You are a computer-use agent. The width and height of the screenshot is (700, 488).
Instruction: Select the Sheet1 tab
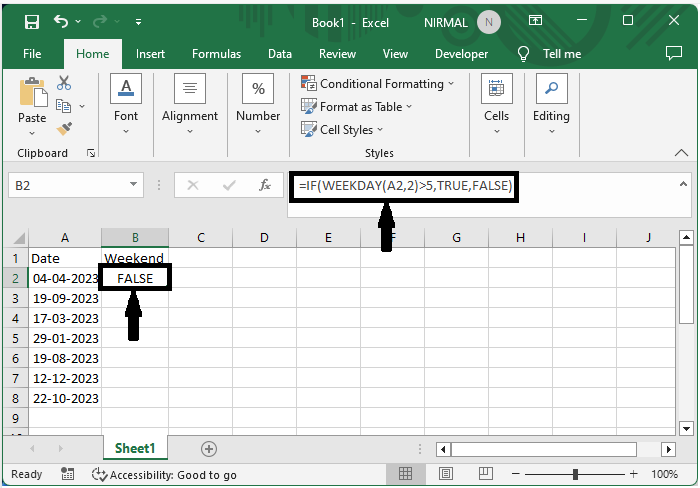point(135,448)
